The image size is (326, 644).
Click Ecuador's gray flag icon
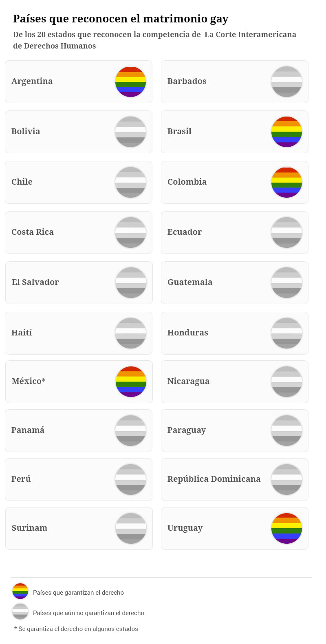click(x=286, y=232)
